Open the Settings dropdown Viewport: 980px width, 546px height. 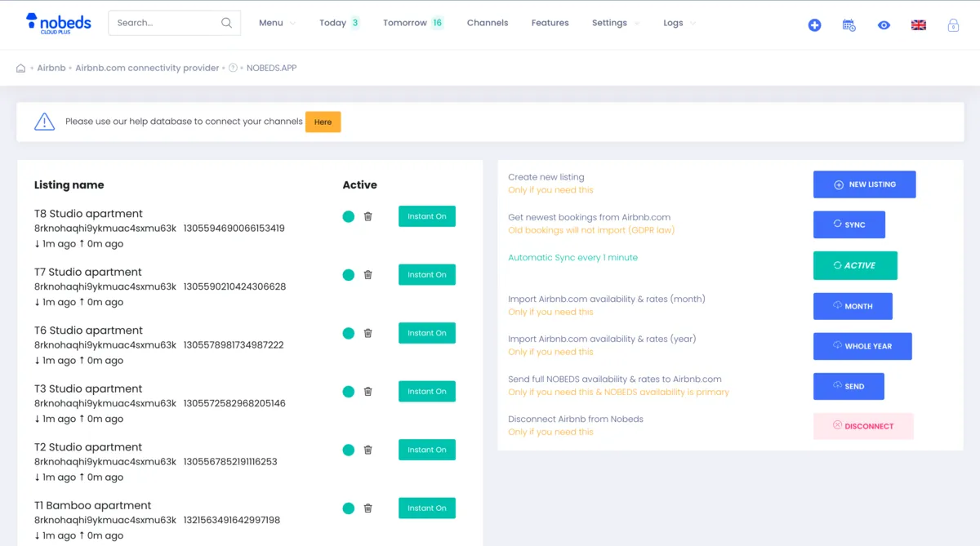(x=614, y=23)
